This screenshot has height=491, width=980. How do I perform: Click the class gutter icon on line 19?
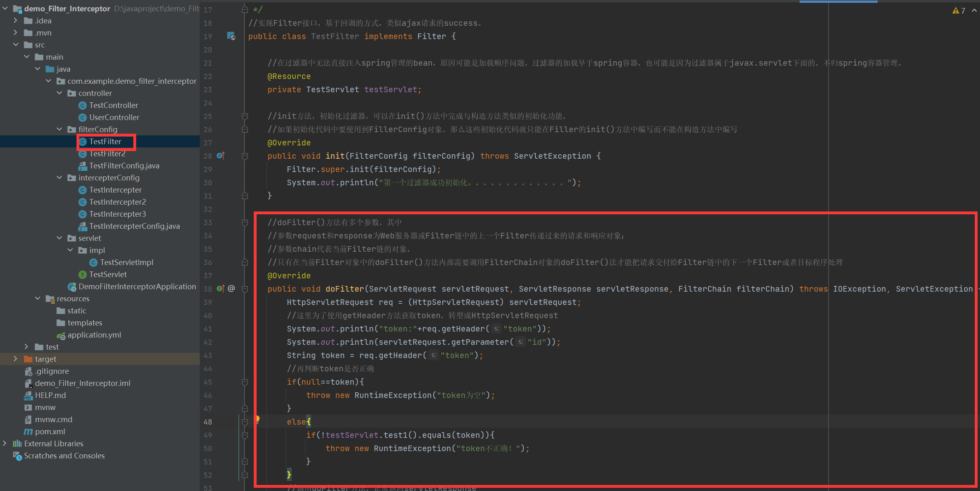pyautogui.click(x=231, y=36)
